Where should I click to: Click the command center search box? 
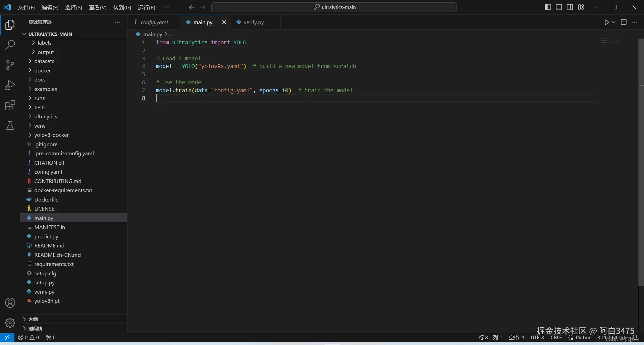(x=334, y=7)
